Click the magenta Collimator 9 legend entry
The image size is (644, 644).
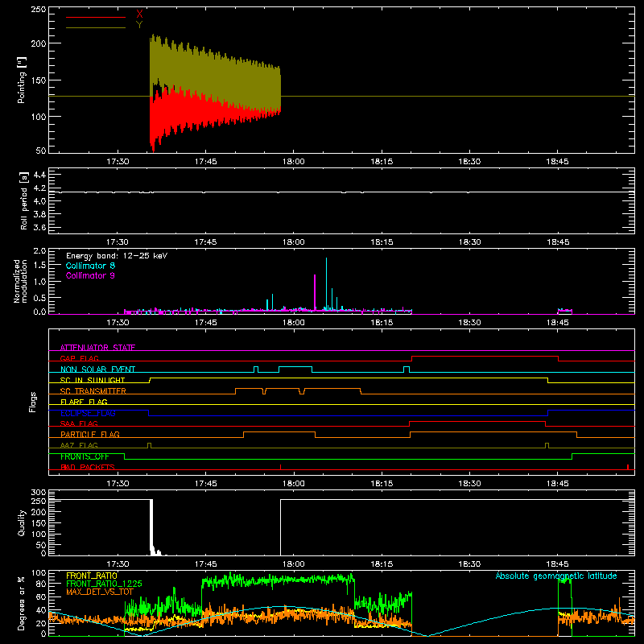coord(90,275)
